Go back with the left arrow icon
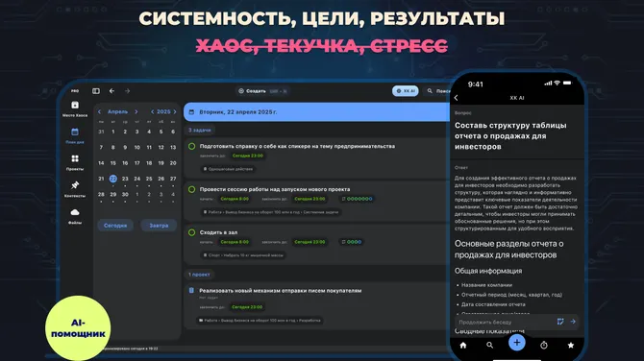 tap(111, 91)
